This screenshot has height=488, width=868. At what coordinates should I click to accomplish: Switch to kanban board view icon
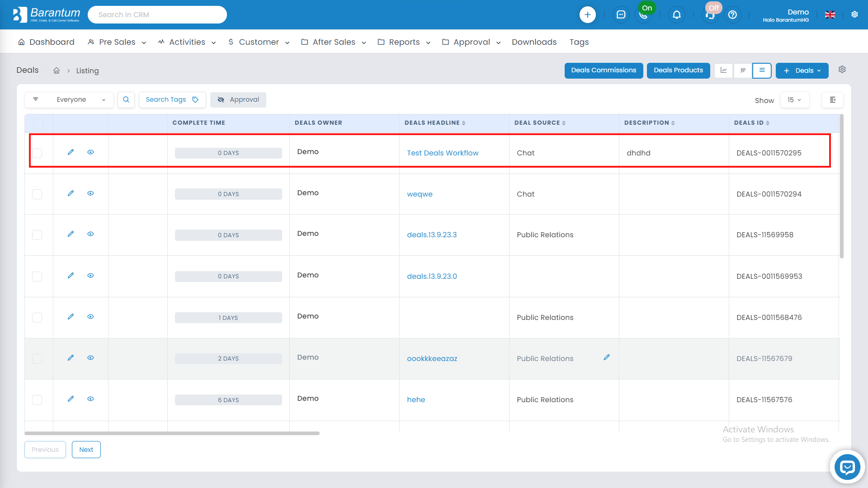(743, 70)
